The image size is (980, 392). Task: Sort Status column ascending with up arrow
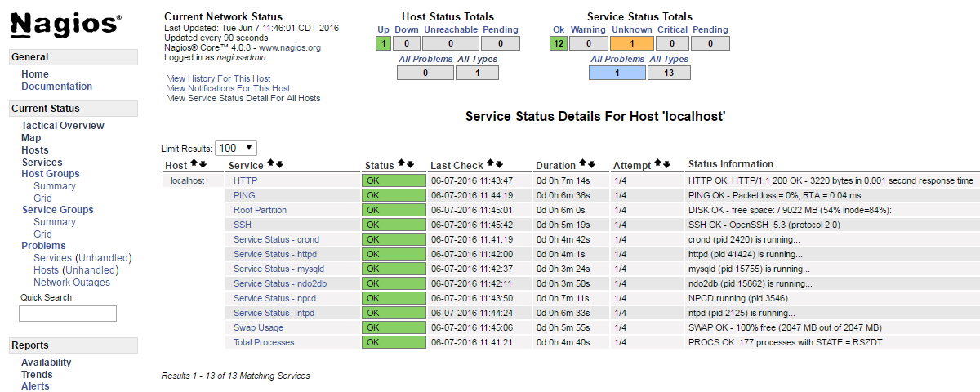[x=401, y=164]
